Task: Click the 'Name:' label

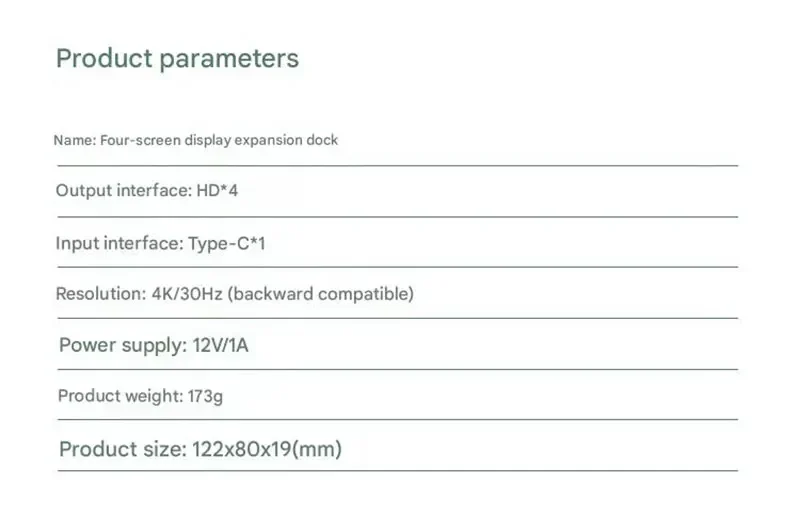Action: click(74, 140)
